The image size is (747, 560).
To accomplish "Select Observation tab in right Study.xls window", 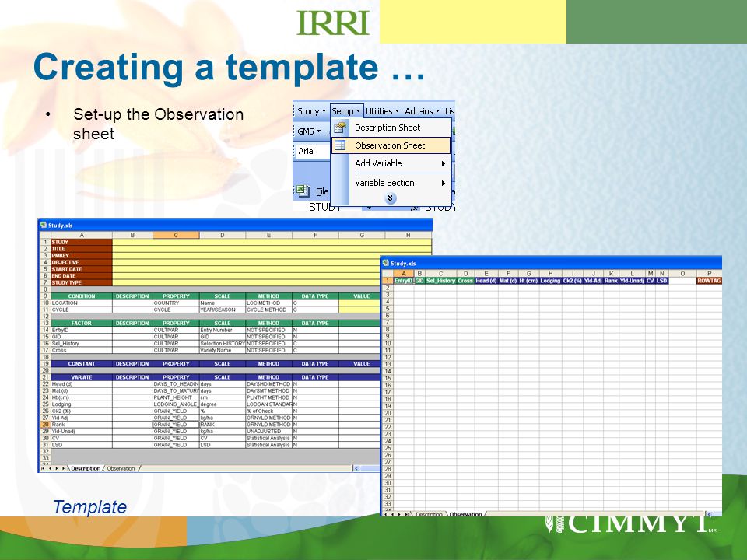I will (x=465, y=514).
